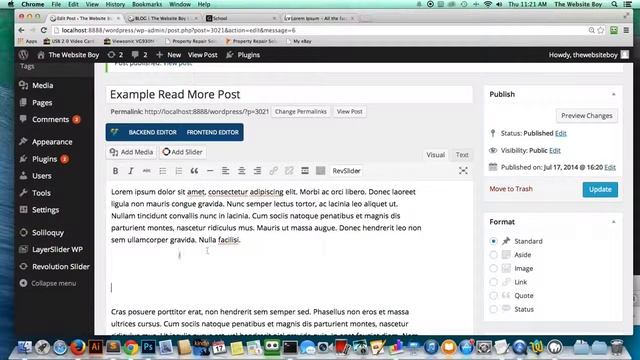Viewport: 640px width, 360px height.
Task: Toggle italic formatting in editor toolbar
Action: (131, 171)
